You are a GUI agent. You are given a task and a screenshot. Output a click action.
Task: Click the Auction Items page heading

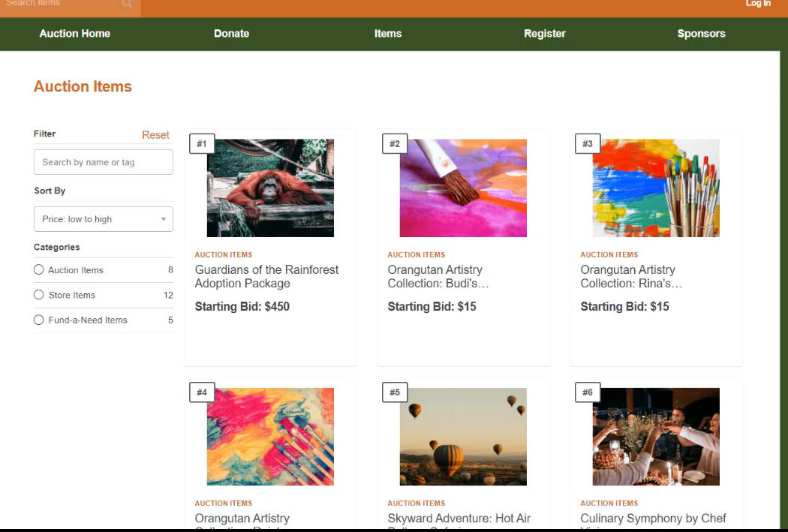[83, 86]
